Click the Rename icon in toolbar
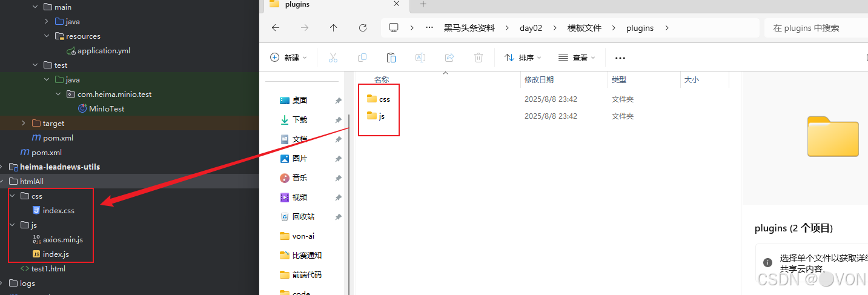Screen dimensions: 868x295 coord(420,58)
